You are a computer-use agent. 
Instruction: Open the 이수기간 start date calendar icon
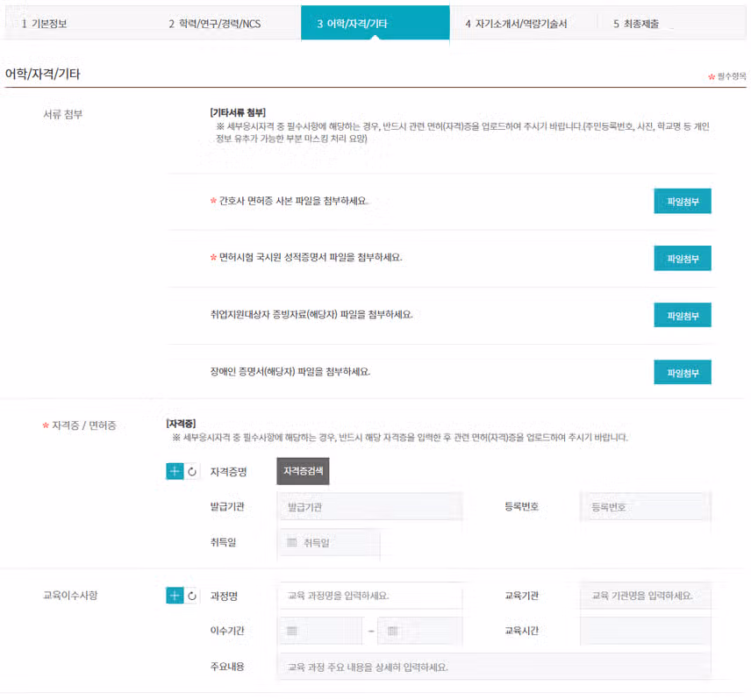(291, 631)
